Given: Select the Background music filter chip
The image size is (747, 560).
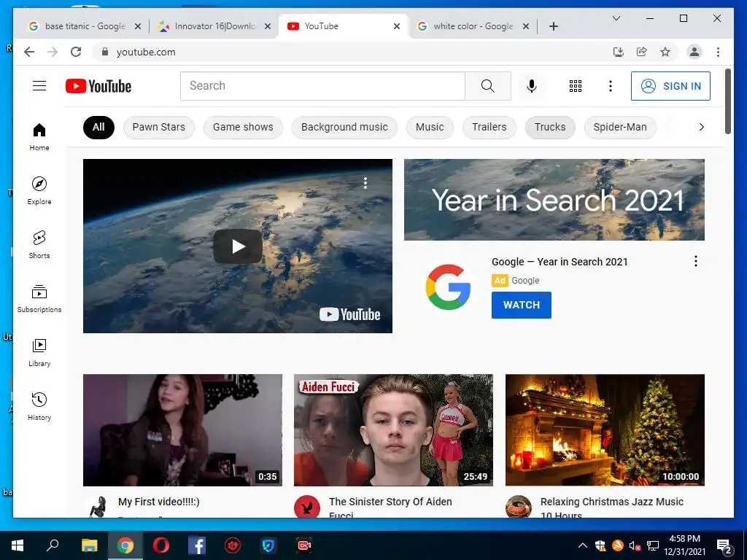Looking at the screenshot, I should tap(344, 127).
